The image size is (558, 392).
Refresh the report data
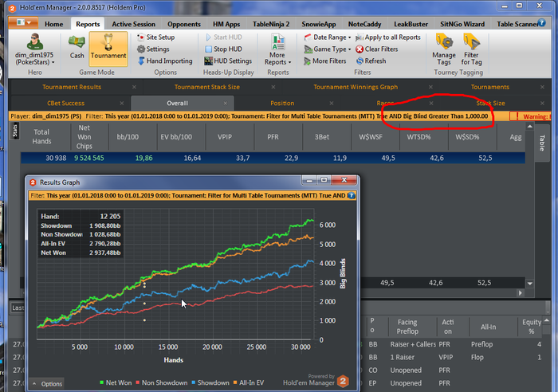click(371, 61)
